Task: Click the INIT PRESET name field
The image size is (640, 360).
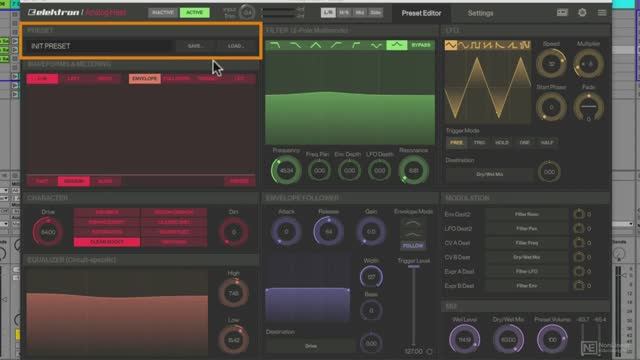Action: pyautogui.click(x=98, y=46)
